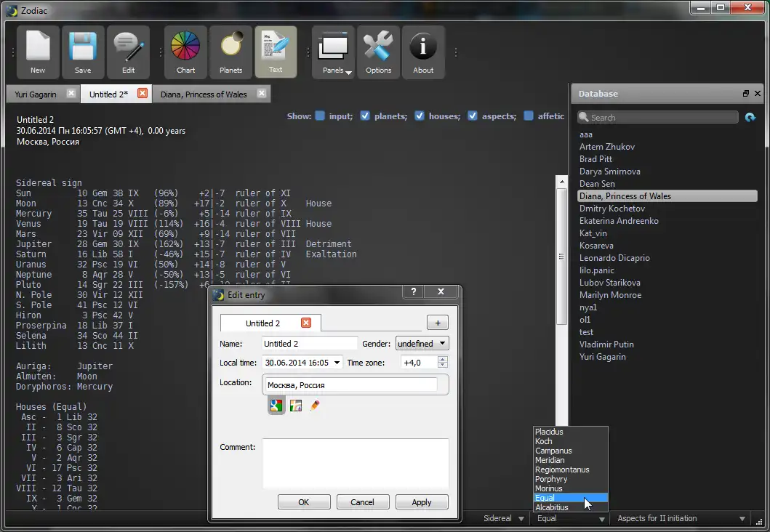Open the Gender dropdown
Image resolution: width=770 pixels, height=532 pixels.
click(422, 344)
